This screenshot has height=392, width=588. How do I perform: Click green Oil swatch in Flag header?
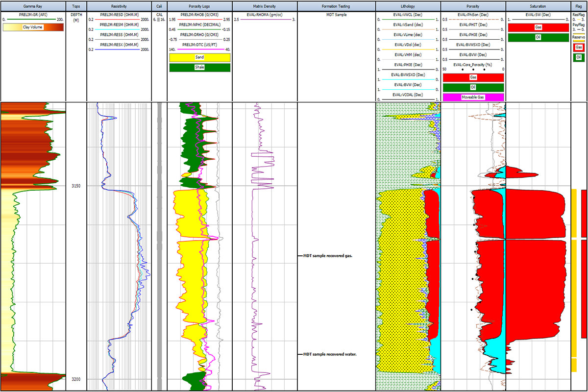579,57
